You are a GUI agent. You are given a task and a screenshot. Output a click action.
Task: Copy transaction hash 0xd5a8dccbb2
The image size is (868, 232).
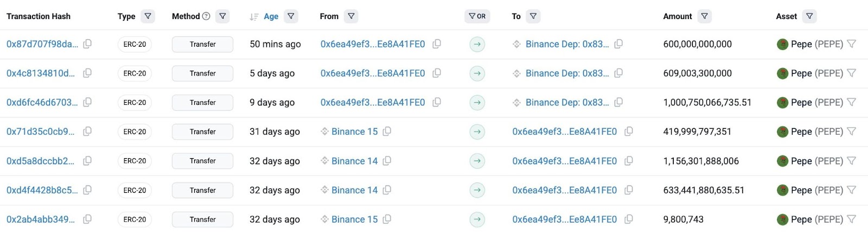87,161
